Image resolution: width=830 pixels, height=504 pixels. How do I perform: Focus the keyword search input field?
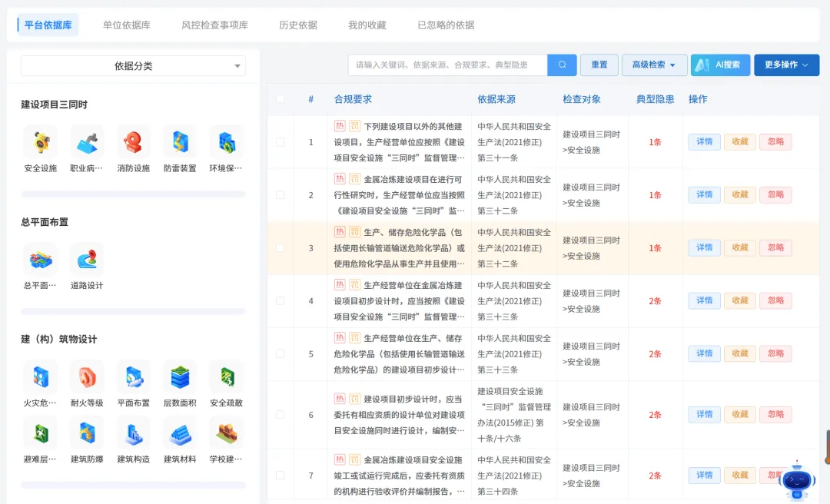[448, 65]
